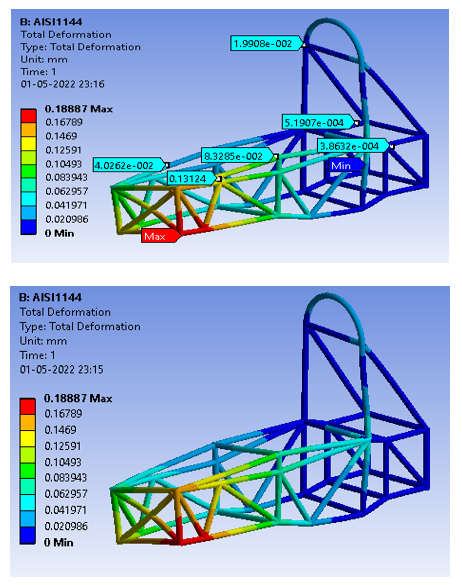Pick dark blue legend band in lower plot

[x=28, y=536]
